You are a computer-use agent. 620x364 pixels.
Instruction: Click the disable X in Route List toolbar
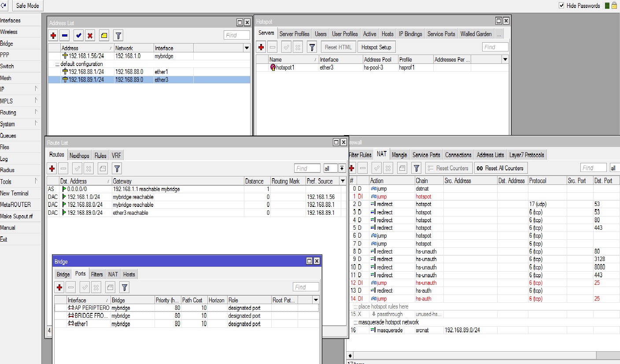(89, 168)
